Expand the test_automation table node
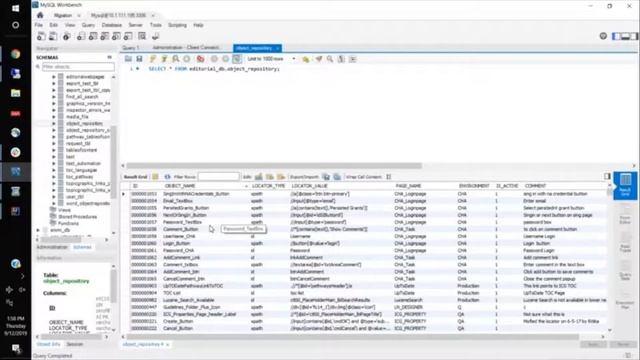 54,164
